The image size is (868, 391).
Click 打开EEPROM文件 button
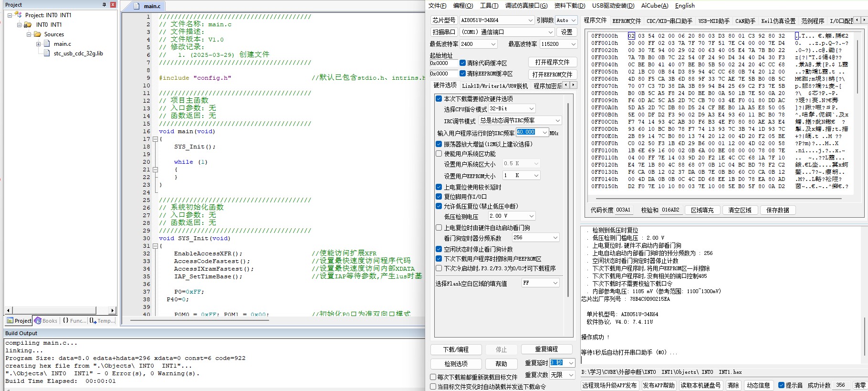click(x=552, y=74)
